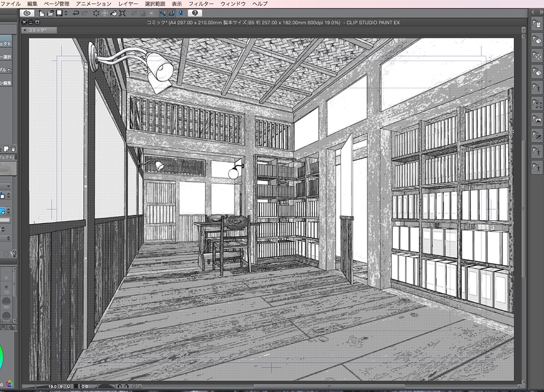Image resolution: width=544 pixels, height=392 pixels.
Task: Open the new-canvas stepper dropdown on the toolbar
Action: pos(65,12)
